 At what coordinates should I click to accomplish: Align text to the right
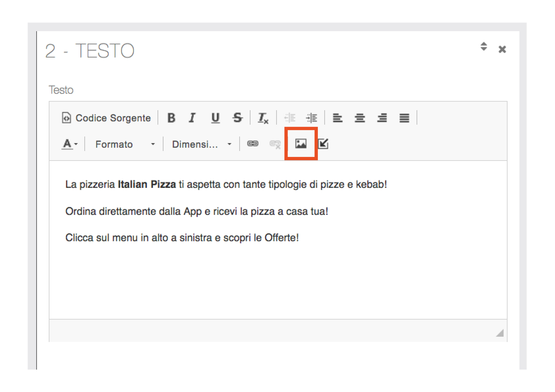coord(382,118)
